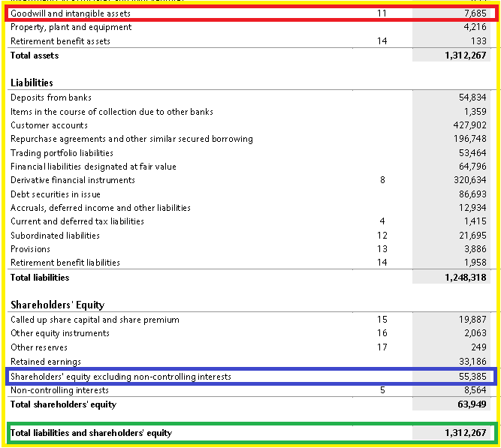Click "Shareholders' equity excluding non-controlling interests"
This screenshot has height=448, width=501.
[x=121, y=377]
